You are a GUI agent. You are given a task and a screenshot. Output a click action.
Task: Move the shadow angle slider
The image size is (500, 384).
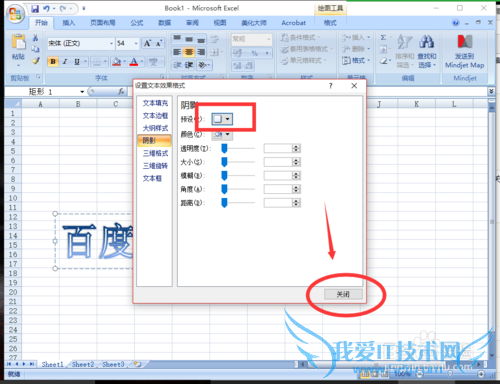[x=224, y=189]
